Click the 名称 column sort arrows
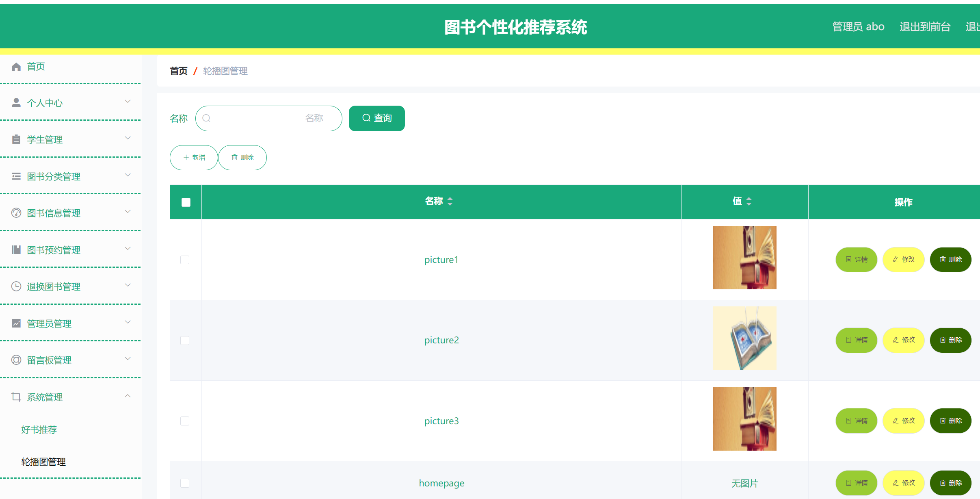This screenshot has width=980, height=499. click(x=450, y=201)
